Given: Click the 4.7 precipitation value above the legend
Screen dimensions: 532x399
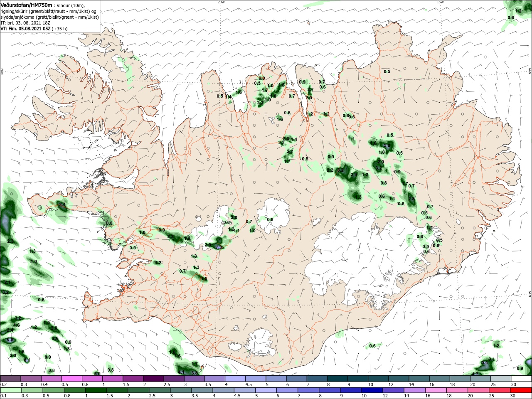Looking at the screenshot, I should coord(475,374).
